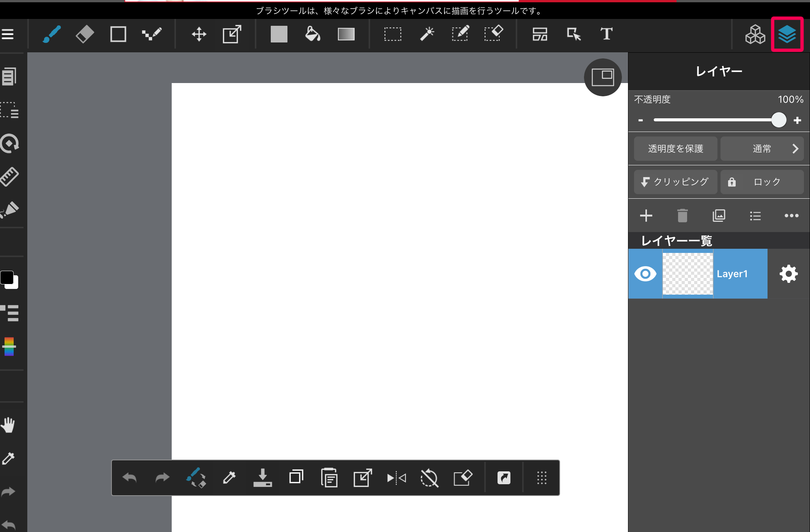Click the opacity slider handle
The image size is (810, 532).
pos(779,120)
